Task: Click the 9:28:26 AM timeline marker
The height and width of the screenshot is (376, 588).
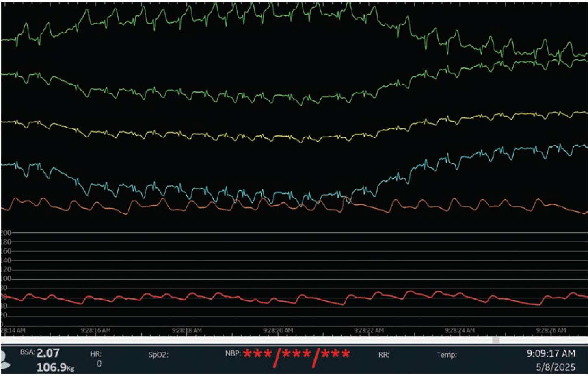Action: point(551,330)
